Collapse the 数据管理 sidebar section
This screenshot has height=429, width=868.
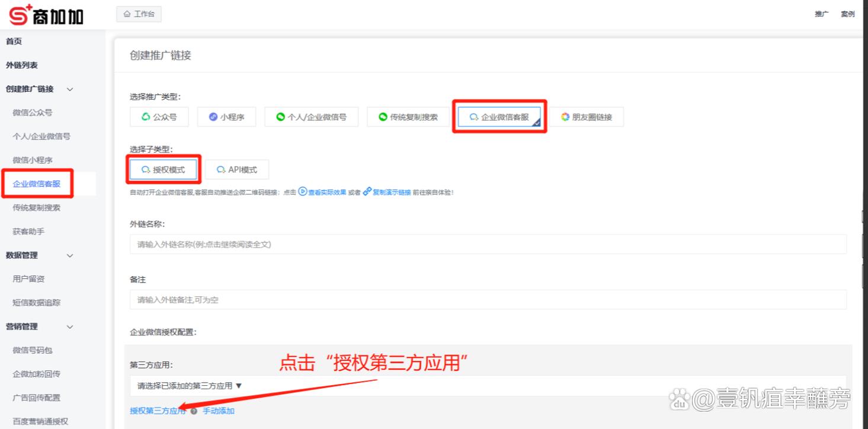[70, 255]
